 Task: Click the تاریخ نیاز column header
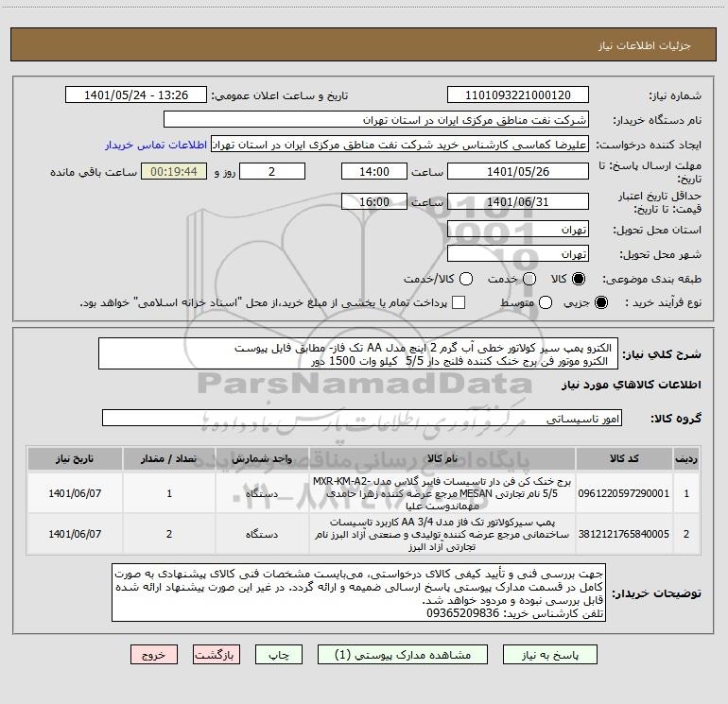coord(75,458)
